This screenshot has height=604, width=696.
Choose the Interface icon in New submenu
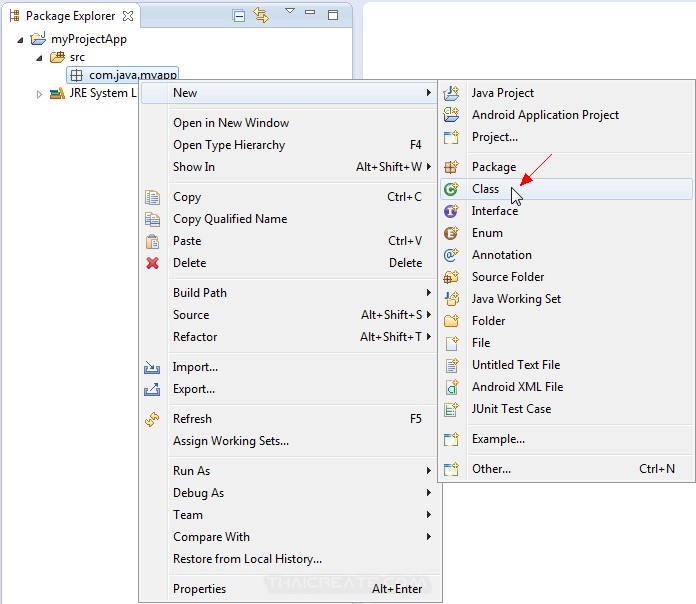pyautogui.click(x=451, y=211)
